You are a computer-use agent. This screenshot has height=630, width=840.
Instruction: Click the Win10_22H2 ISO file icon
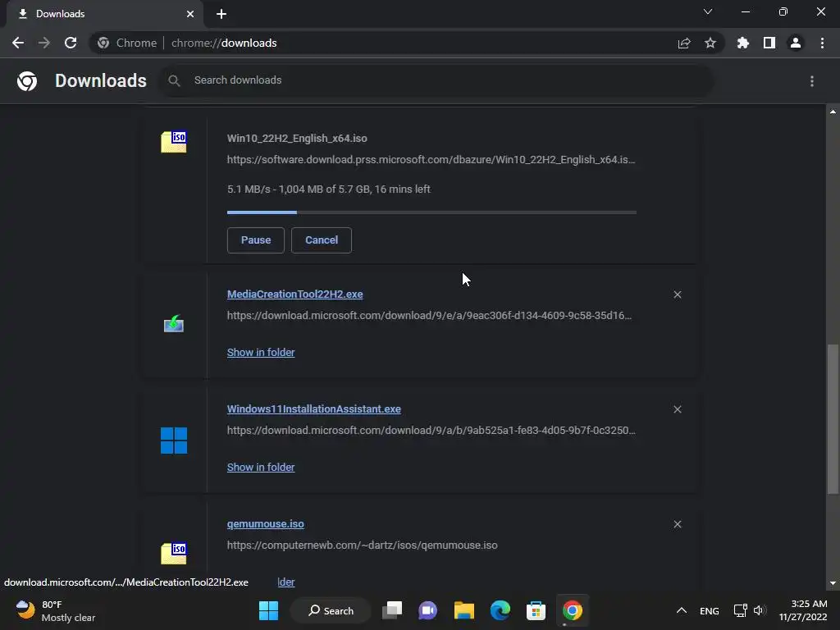[174, 142]
